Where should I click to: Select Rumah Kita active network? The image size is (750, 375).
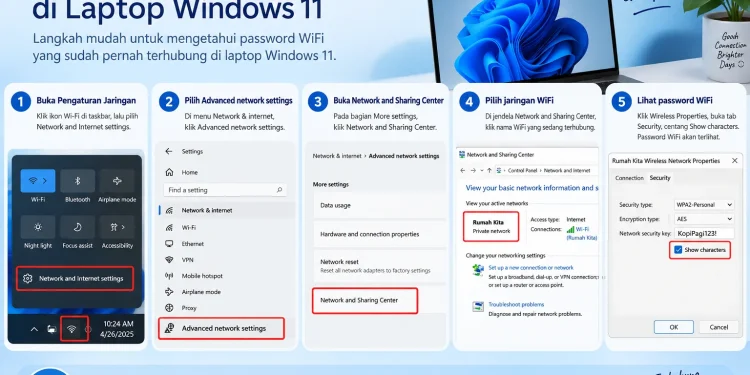click(491, 226)
